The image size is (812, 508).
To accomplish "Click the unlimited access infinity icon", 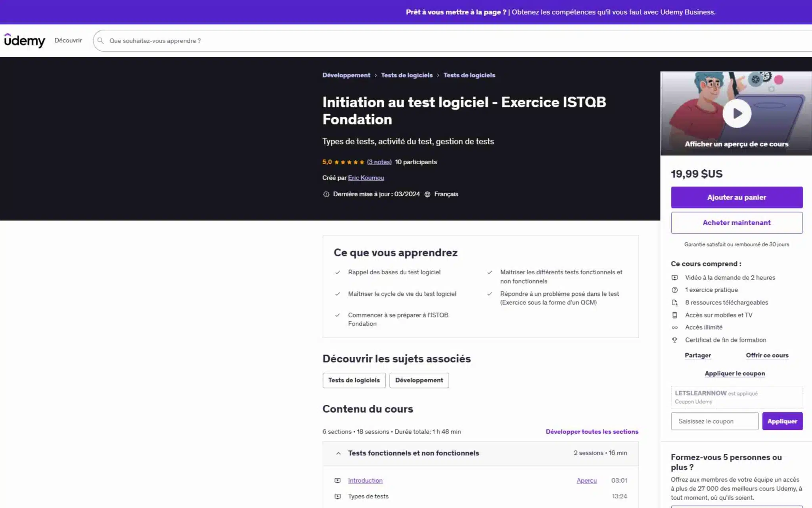I will coord(674,327).
